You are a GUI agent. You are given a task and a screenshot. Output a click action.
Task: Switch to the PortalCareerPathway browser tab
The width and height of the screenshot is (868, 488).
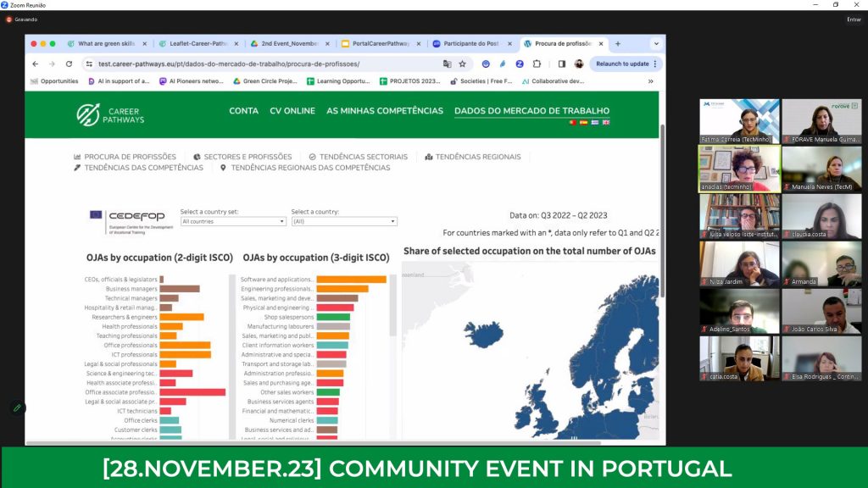[381, 43]
